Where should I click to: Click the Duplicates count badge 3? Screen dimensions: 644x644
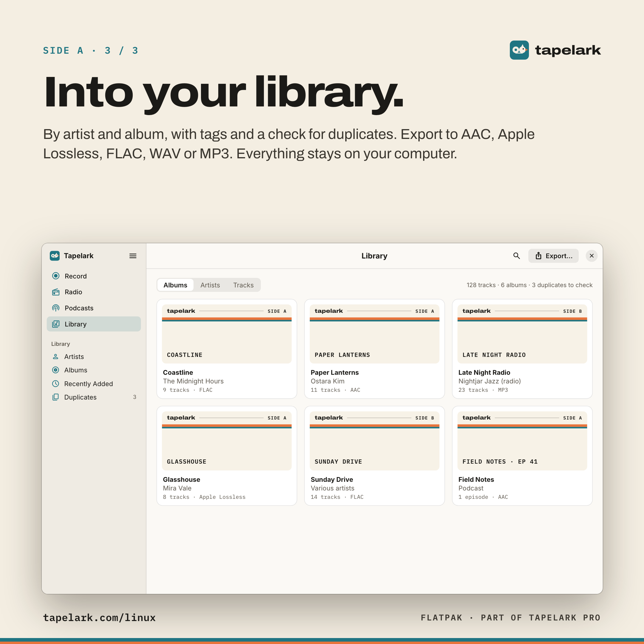(135, 397)
